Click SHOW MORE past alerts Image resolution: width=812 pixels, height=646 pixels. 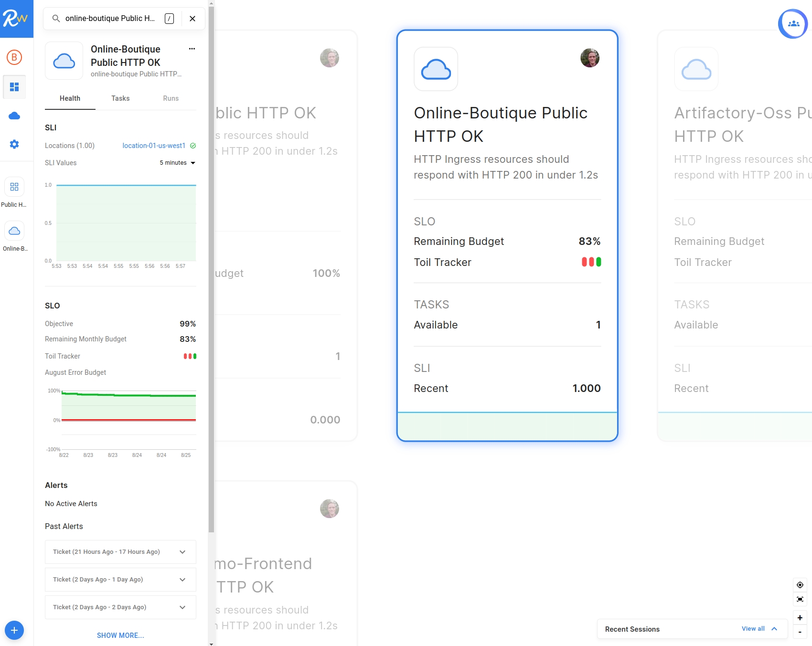click(120, 635)
